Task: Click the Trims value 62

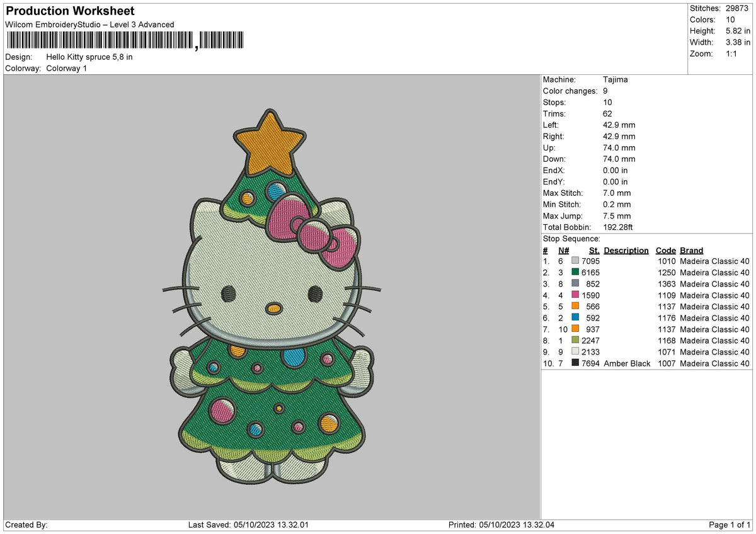Action: click(607, 113)
